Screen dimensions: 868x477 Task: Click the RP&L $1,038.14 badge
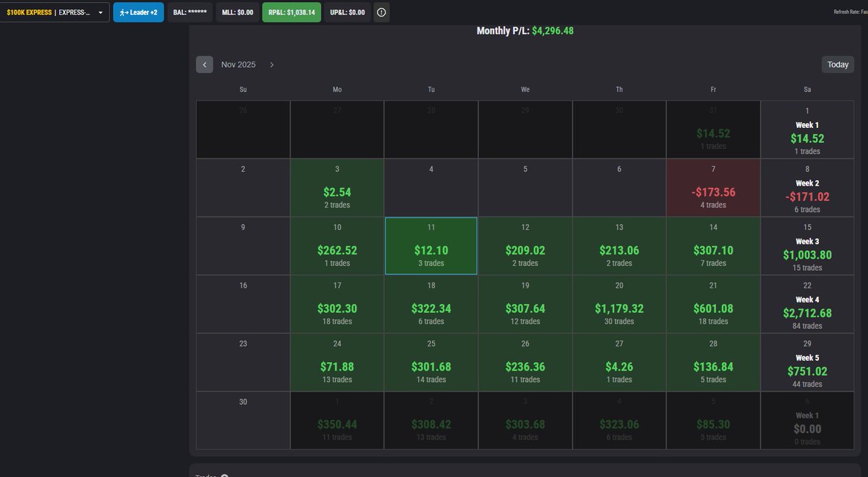tap(292, 12)
